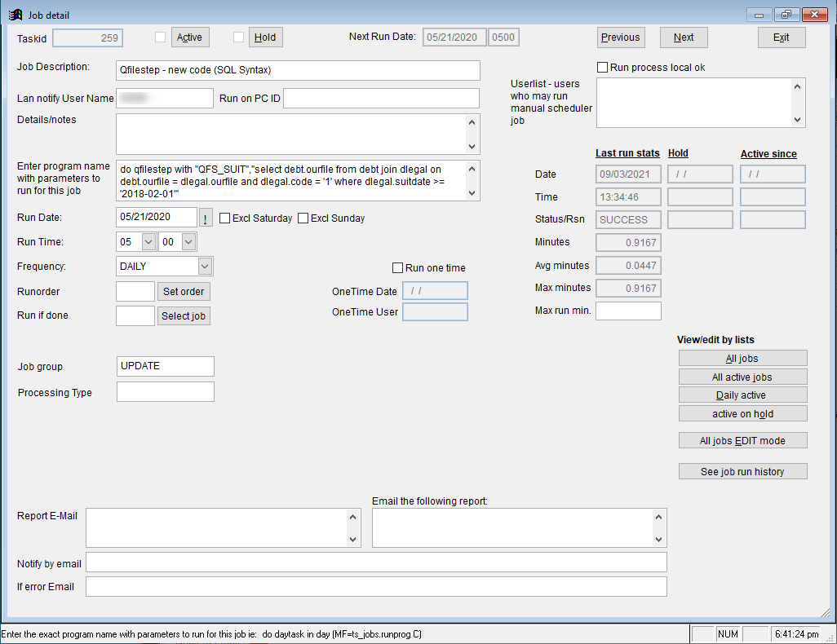This screenshot has width=837, height=644.
Task: Click the Exit button
Action: [x=782, y=37]
